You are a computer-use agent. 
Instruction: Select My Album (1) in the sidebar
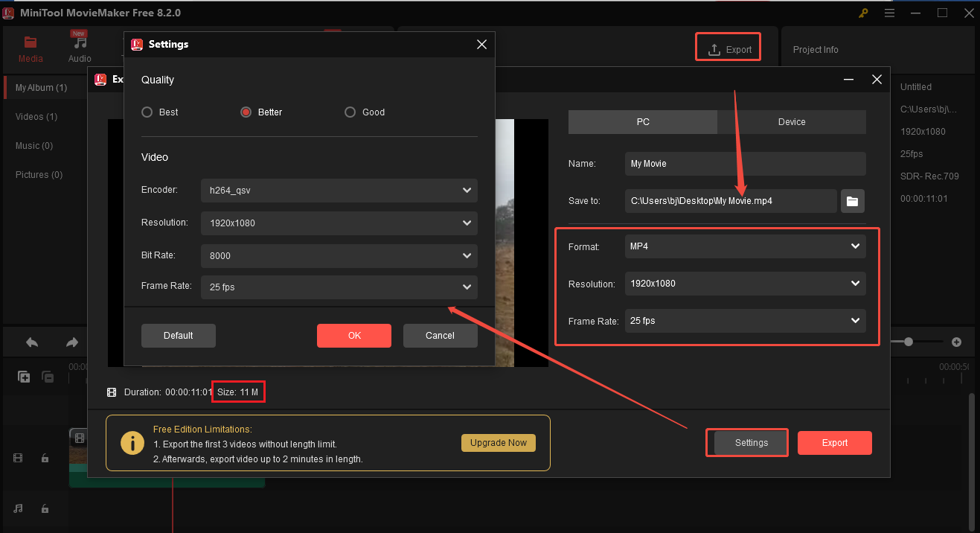pyautogui.click(x=42, y=88)
